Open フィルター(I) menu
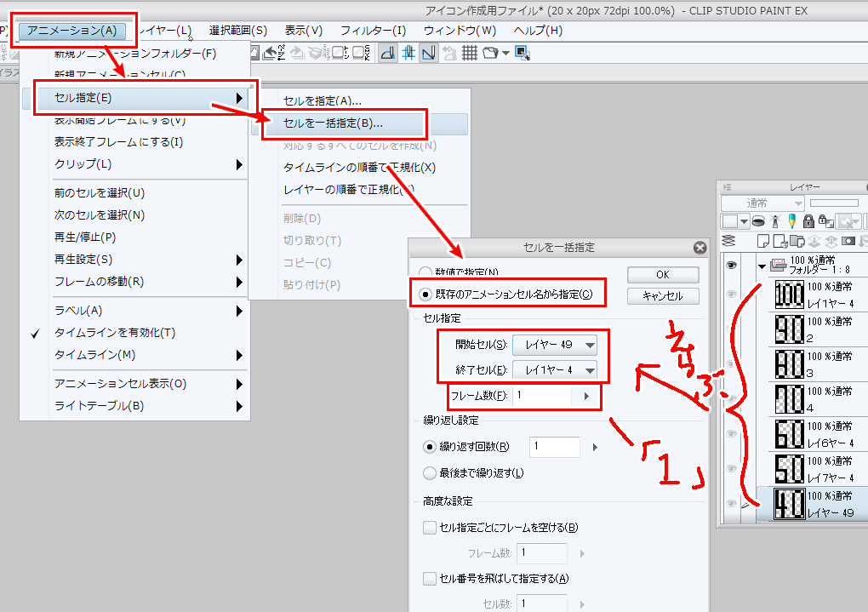Viewport: 868px width, 612px height. click(x=373, y=31)
